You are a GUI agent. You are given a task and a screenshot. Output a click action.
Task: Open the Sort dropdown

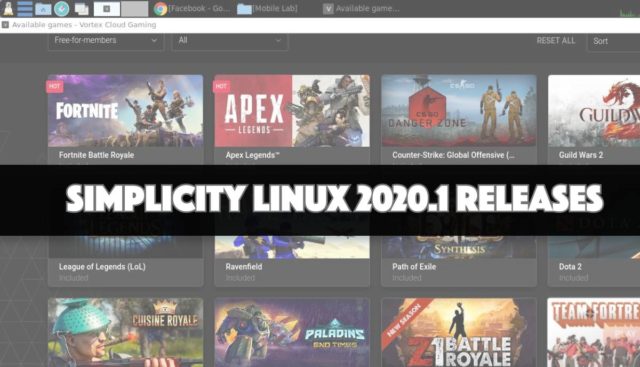[x=613, y=41]
